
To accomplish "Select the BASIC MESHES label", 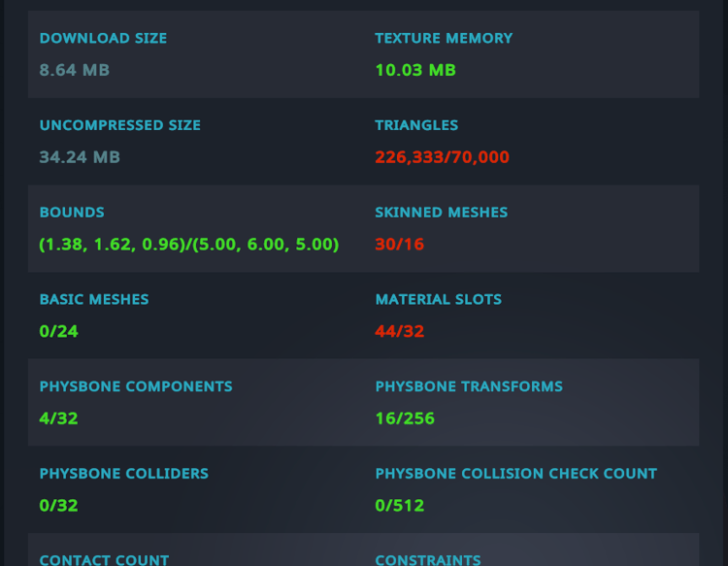I will pos(94,299).
